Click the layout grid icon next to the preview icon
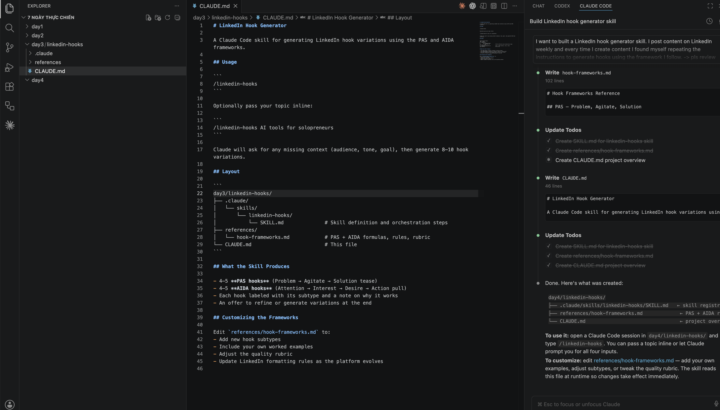Image resolution: width=720 pixels, height=410 pixels. [x=494, y=6]
